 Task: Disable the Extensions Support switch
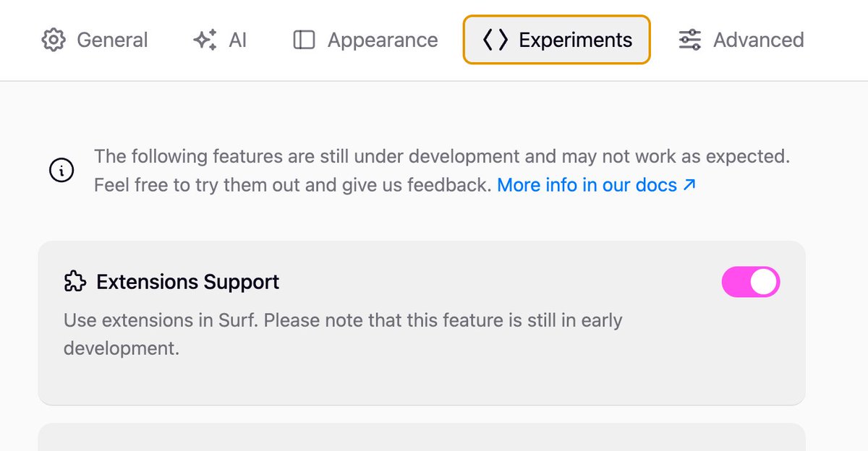coord(751,282)
